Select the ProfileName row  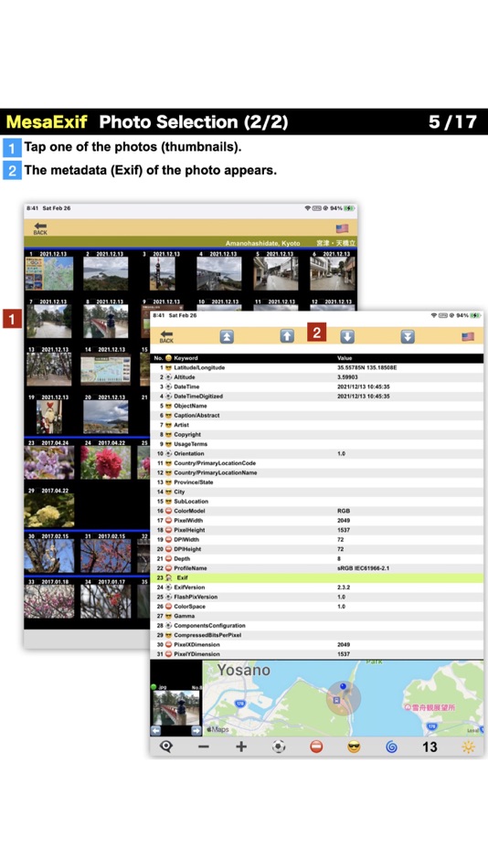pyautogui.click(x=317, y=568)
